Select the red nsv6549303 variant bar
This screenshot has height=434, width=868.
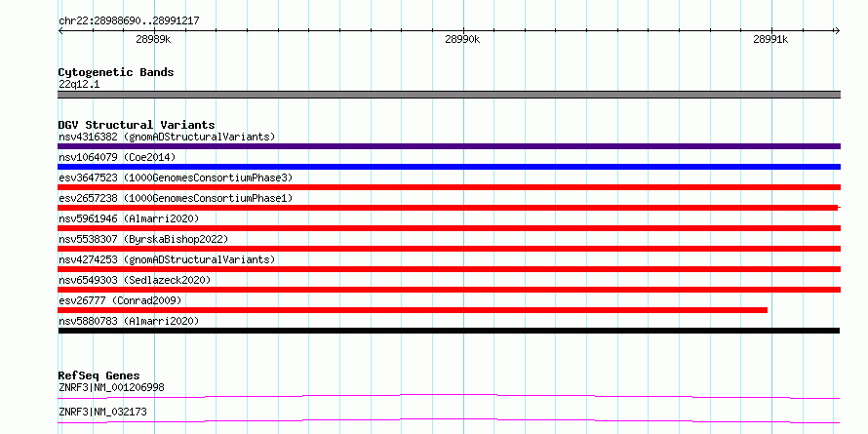point(449,290)
